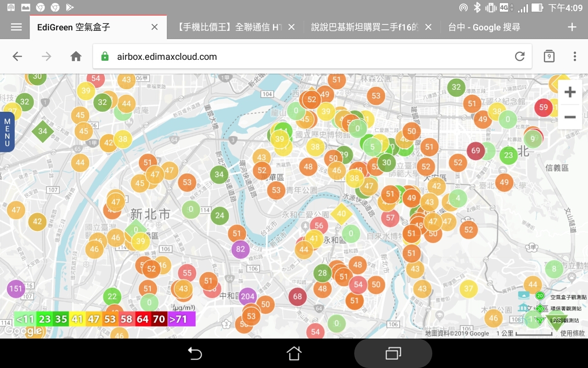Select the purple 204 air marker
Viewport: 588px width, 368px height.
(248, 297)
